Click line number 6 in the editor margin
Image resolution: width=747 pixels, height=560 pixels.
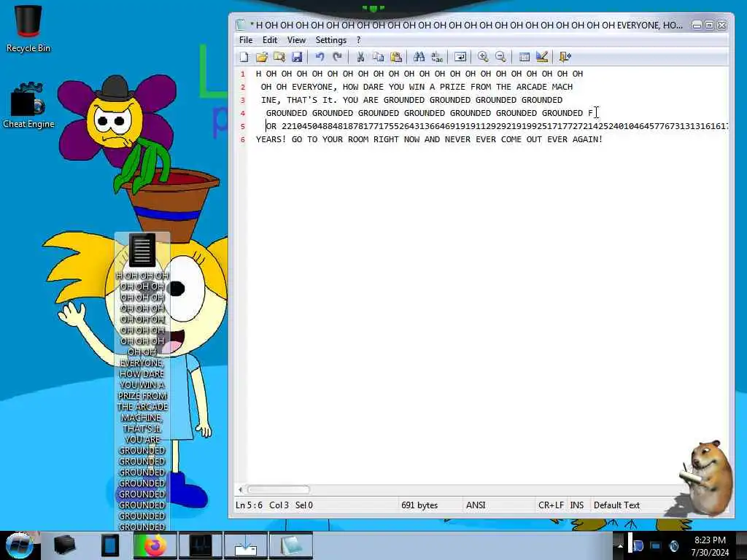[x=243, y=140]
